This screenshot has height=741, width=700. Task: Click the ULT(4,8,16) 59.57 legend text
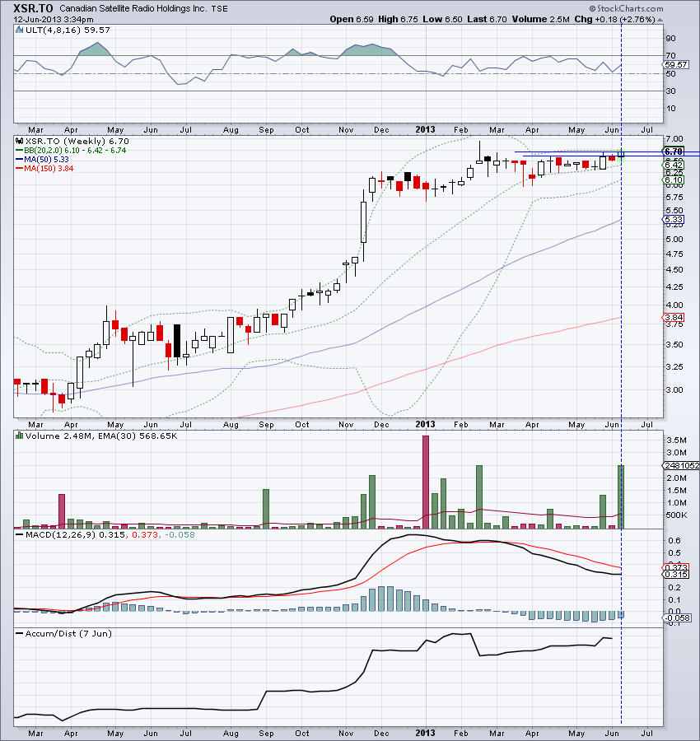tap(68, 30)
